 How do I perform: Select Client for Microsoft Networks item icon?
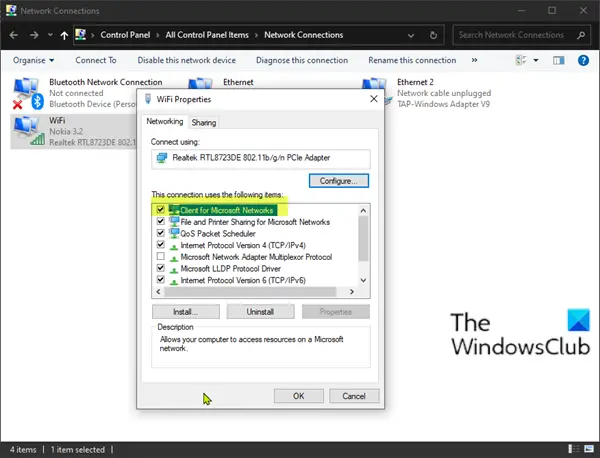(174, 209)
